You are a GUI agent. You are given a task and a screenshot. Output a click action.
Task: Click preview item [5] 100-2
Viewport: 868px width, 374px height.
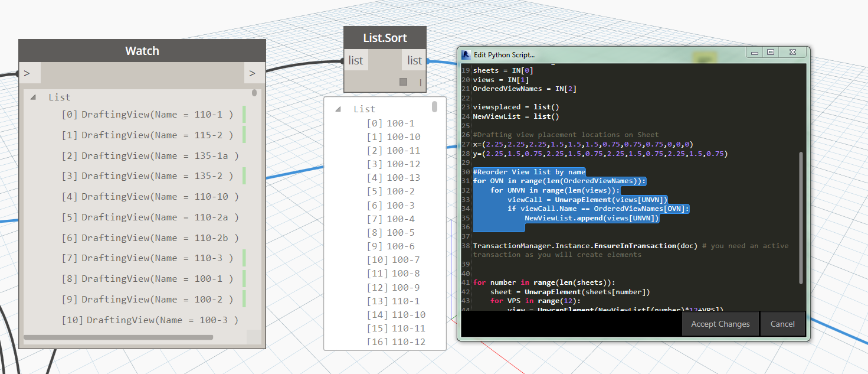click(391, 191)
